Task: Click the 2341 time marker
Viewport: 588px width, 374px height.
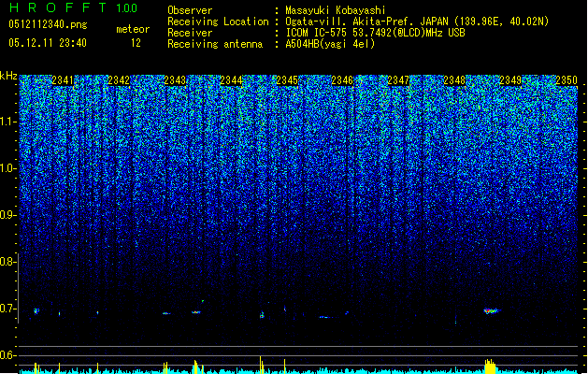Action: pyautogui.click(x=63, y=79)
